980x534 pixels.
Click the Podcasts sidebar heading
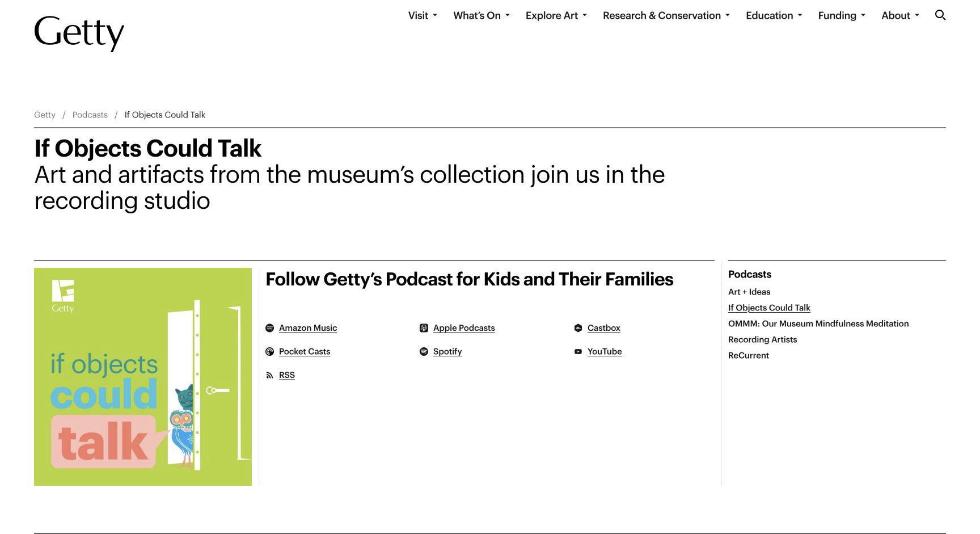(750, 274)
